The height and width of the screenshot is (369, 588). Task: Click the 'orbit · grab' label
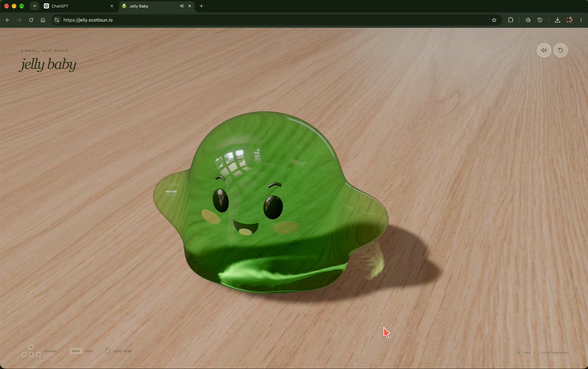coord(122,351)
